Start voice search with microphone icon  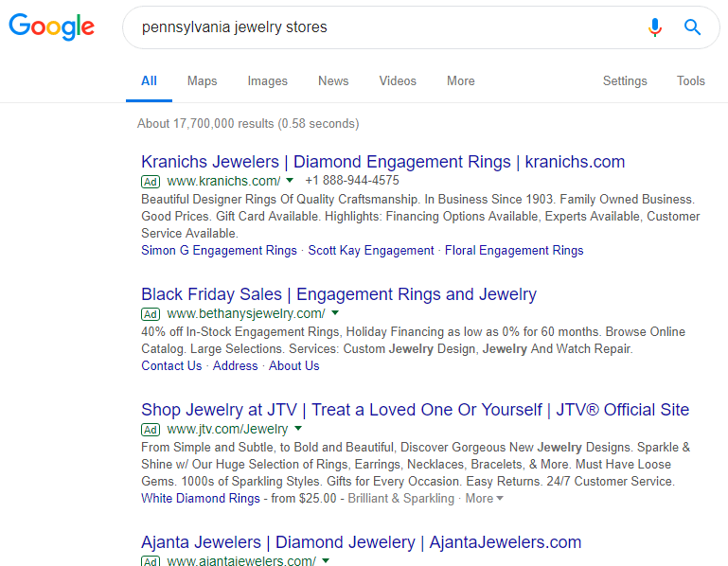(655, 27)
